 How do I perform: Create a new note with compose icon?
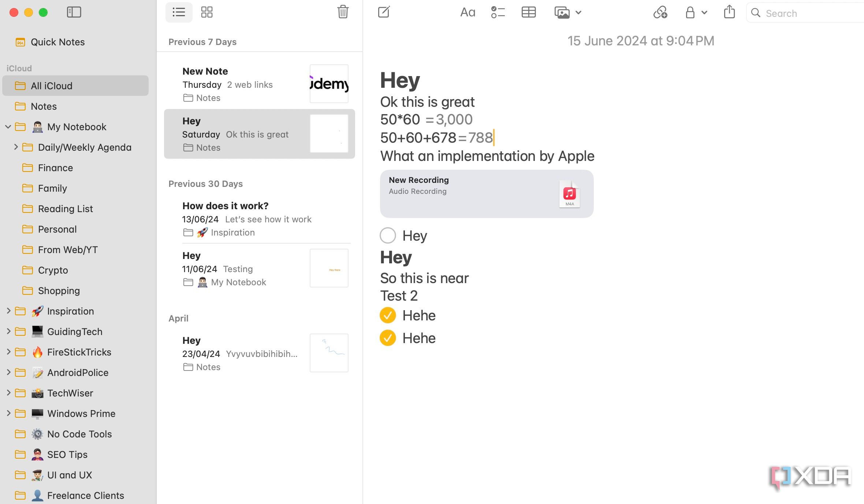384,12
